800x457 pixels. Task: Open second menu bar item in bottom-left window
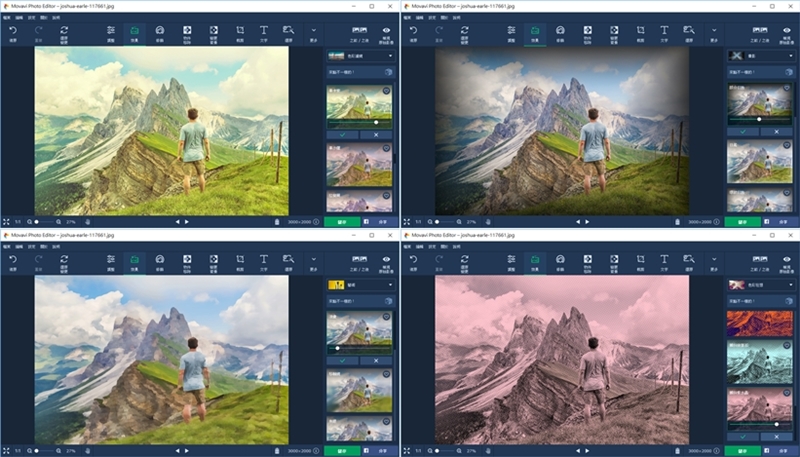click(19, 245)
